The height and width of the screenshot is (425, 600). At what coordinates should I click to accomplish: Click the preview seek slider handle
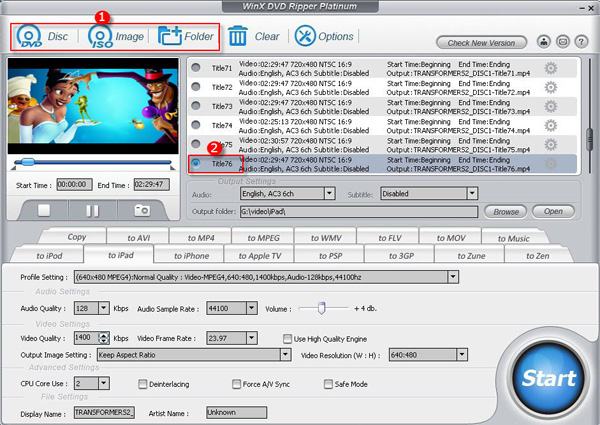[28, 162]
